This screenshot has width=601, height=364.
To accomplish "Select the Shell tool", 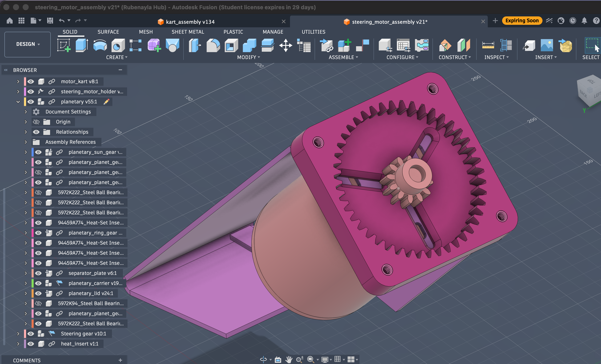I will (231, 45).
